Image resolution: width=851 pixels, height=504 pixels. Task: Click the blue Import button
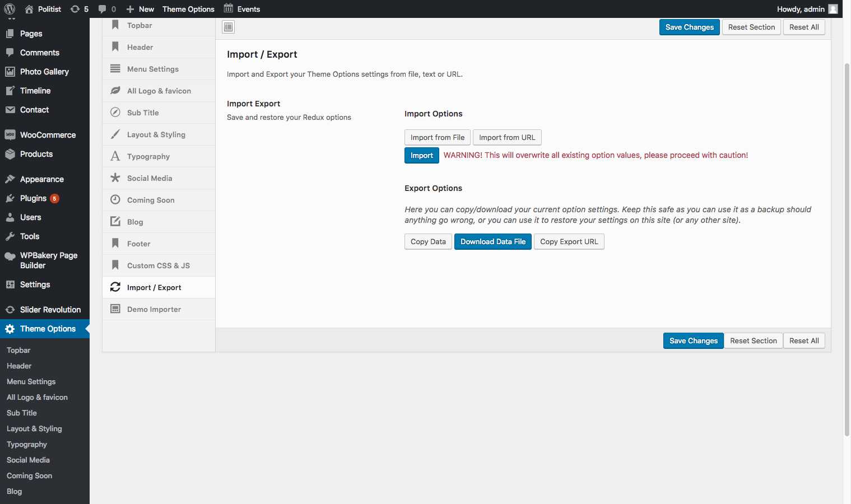pos(422,155)
